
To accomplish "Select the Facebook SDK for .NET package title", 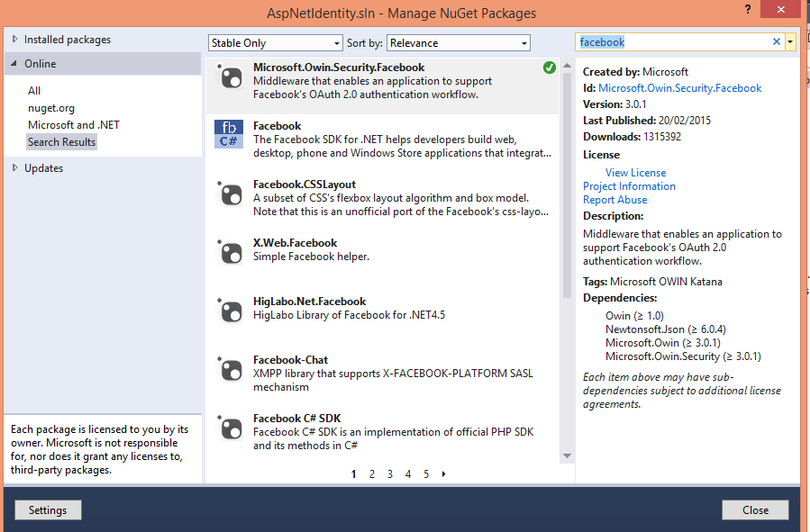I will [277, 126].
